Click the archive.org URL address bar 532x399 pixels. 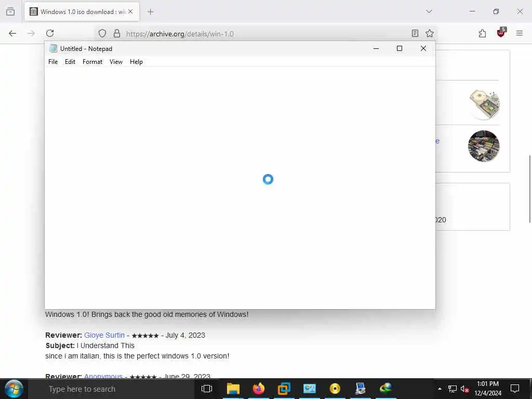[264, 34]
